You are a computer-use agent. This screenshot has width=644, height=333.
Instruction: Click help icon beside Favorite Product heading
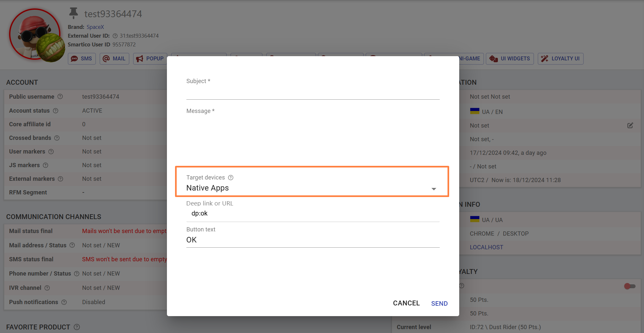coord(77,327)
